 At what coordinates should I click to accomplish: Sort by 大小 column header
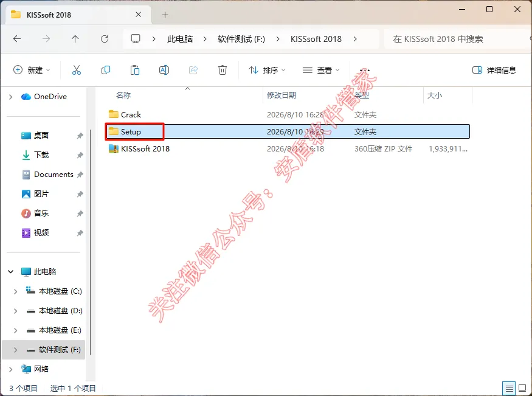[434, 96]
